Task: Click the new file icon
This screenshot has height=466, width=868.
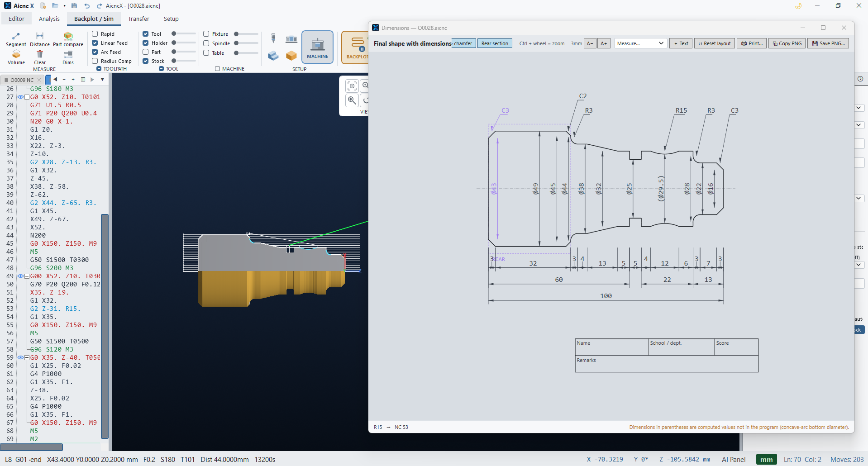Action: point(43,6)
